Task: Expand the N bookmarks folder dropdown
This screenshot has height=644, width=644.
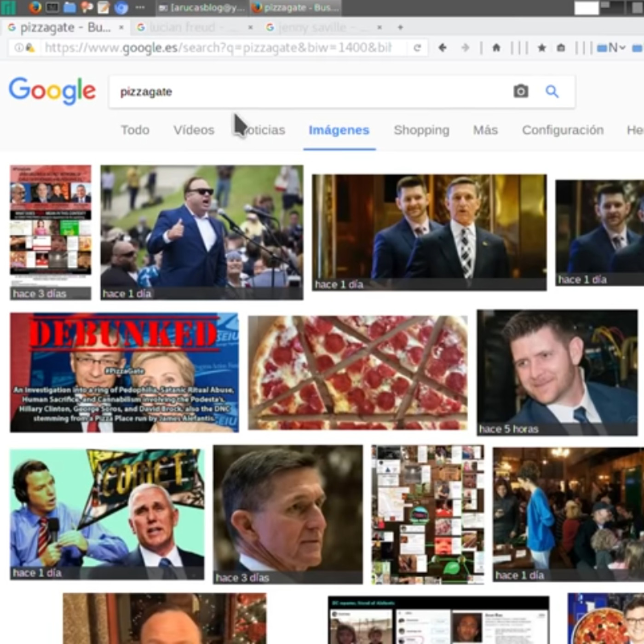Action: click(x=611, y=47)
